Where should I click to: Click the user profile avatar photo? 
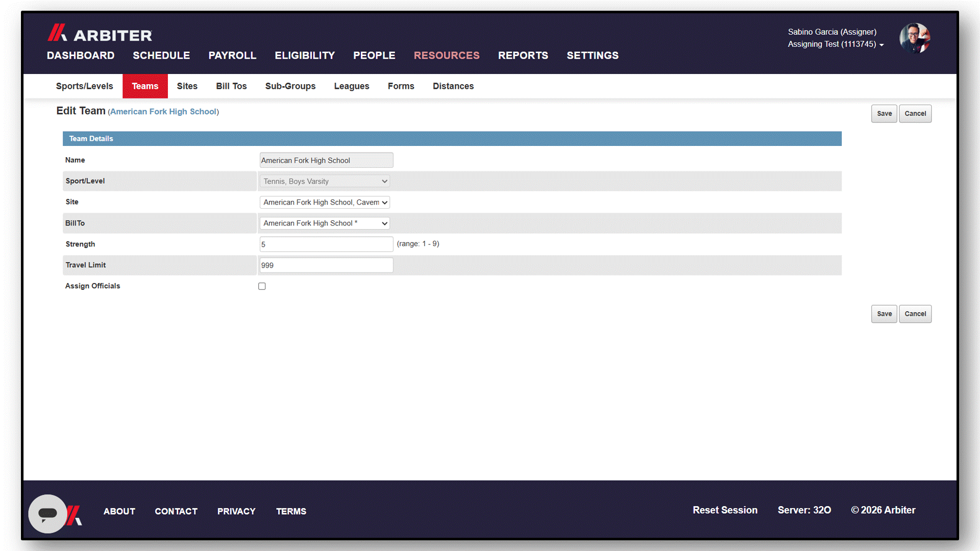click(915, 38)
